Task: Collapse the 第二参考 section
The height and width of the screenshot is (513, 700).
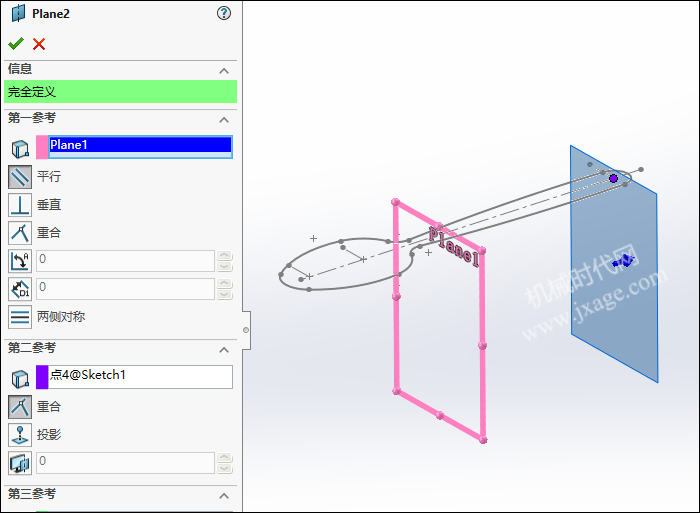Action: 224,350
